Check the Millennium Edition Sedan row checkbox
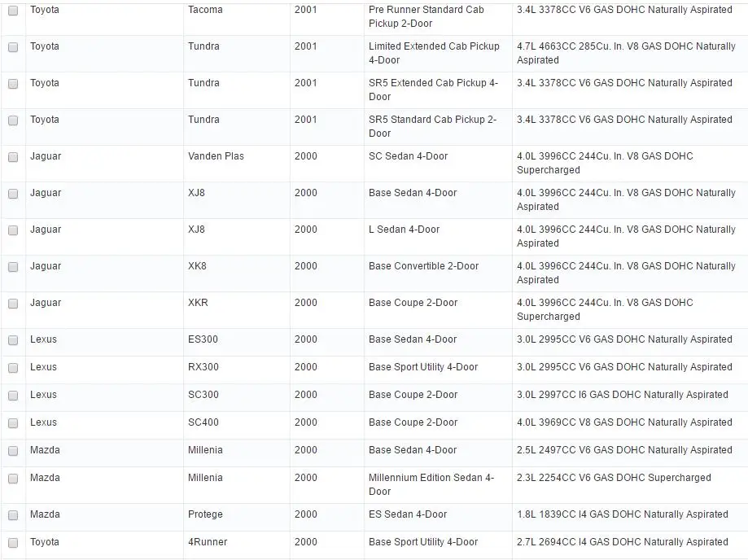This screenshot has width=748, height=560. (13, 479)
